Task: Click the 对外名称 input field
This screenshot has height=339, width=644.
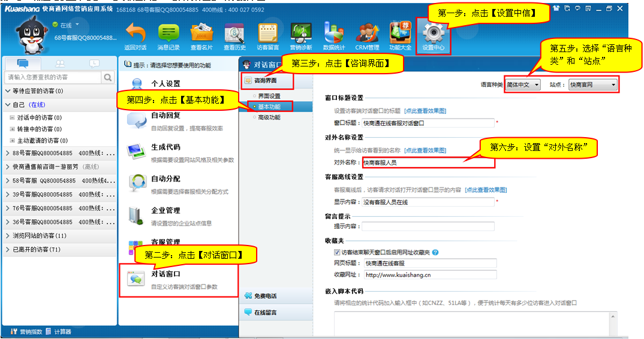Action: pyautogui.click(x=428, y=162)
